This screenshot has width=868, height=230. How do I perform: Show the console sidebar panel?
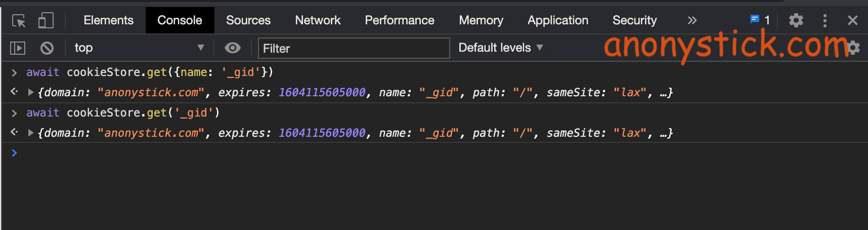click(x=18, y=48)
